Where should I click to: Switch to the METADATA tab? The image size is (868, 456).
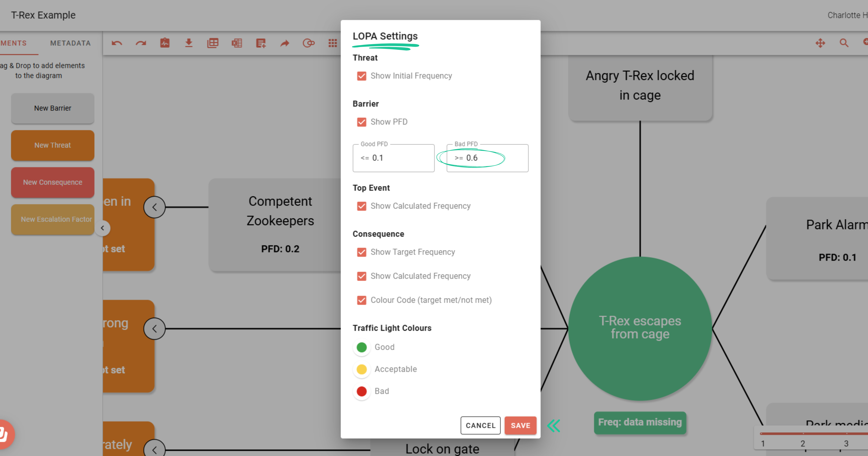70,43
